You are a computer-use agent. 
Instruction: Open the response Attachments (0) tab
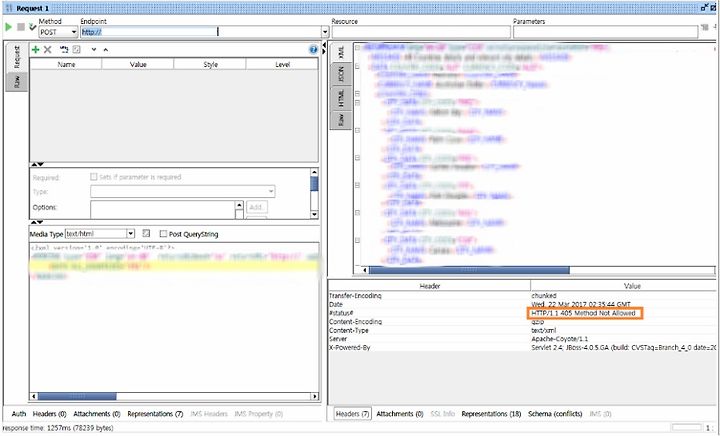tap(399, 414)
